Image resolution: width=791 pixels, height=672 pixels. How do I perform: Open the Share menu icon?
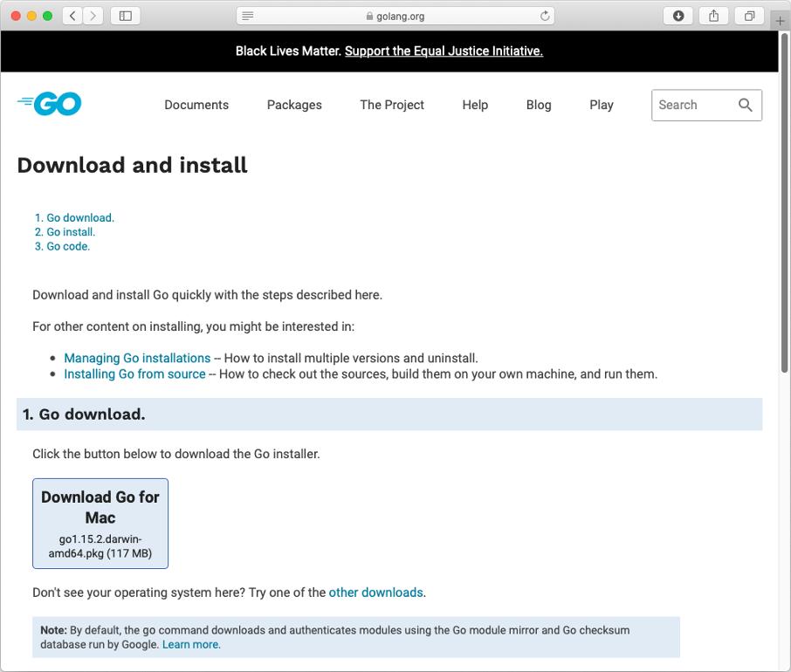click(x=714, y=16)
